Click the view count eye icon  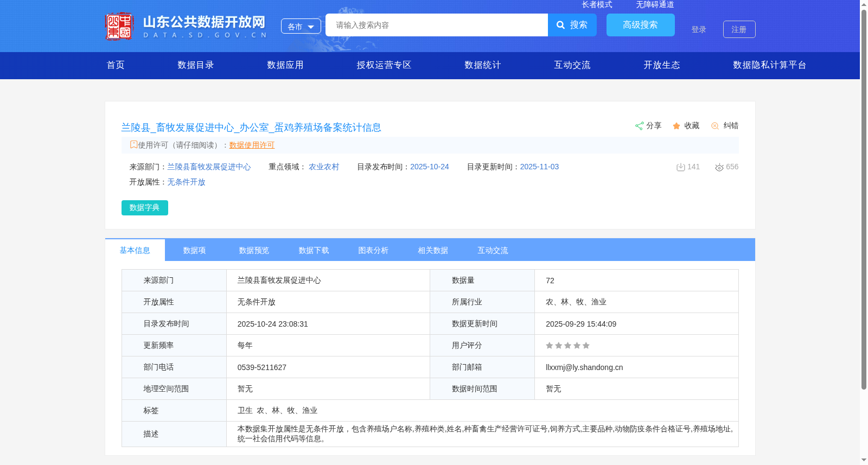(x=719, y=167)
